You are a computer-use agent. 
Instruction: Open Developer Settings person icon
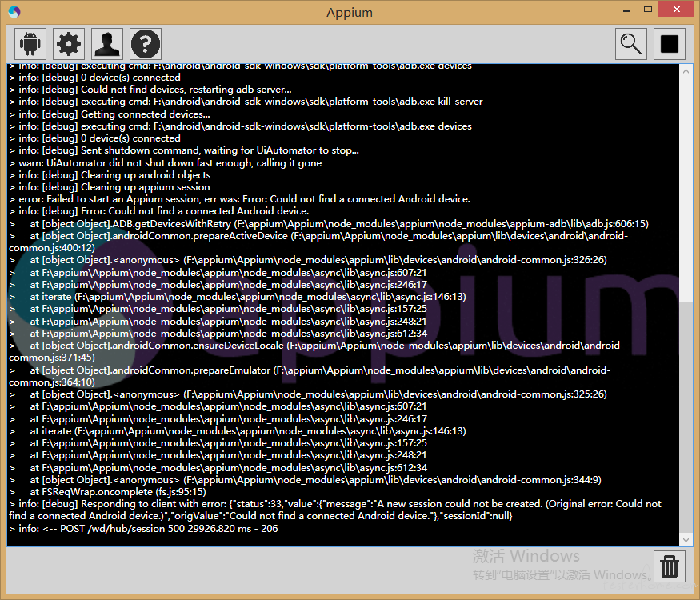tap(107, 44)
